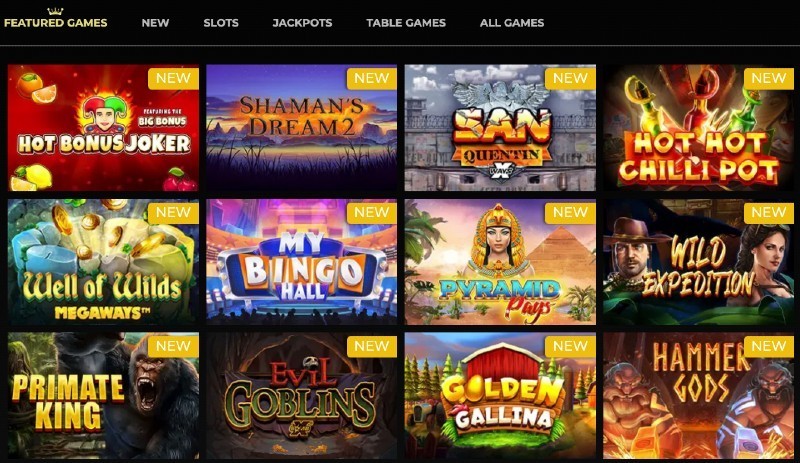This screenshot has width=800, height=463.
Task: Play the San Quentin game
Action: (x=500, y=128)
